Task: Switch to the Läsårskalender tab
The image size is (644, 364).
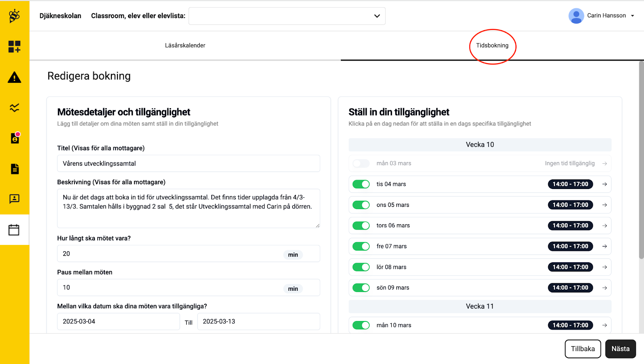Action: (x=185, y=45)
